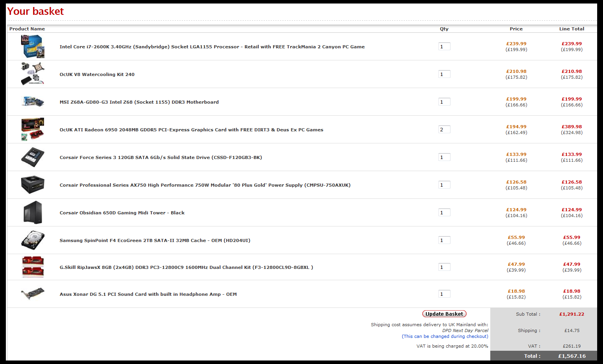Open the Corsair Obsidian 650D Midi Tower link
The image size is (603, 364).
(x=122, y=213)
